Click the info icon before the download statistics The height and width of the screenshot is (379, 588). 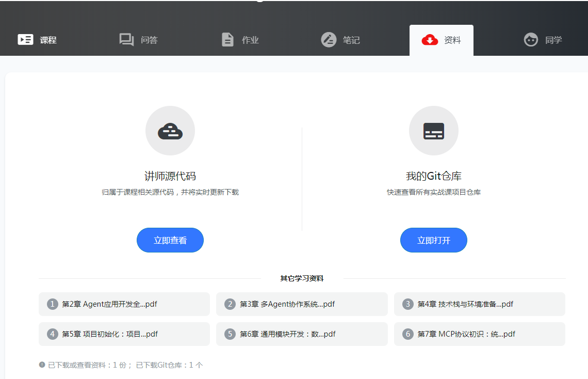(42, 365)
